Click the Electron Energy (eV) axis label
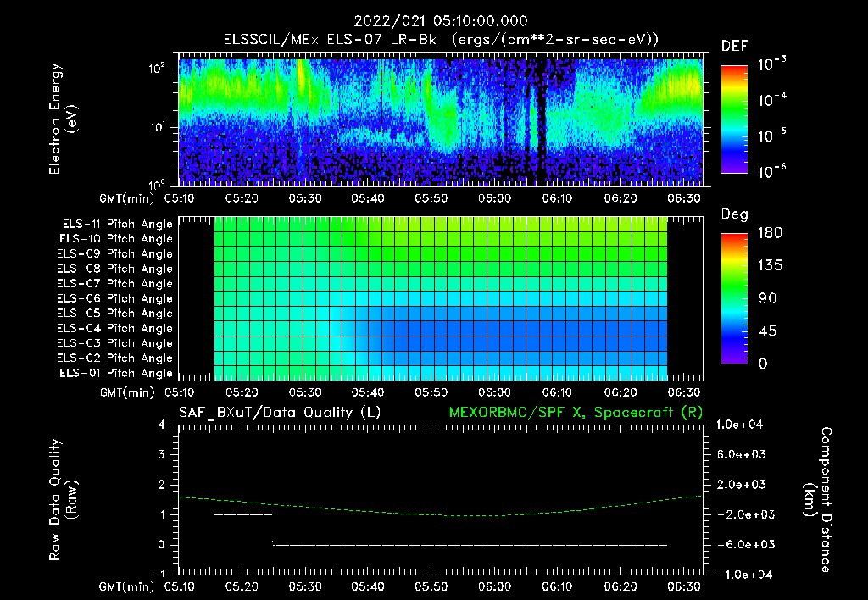 [63, 119]
